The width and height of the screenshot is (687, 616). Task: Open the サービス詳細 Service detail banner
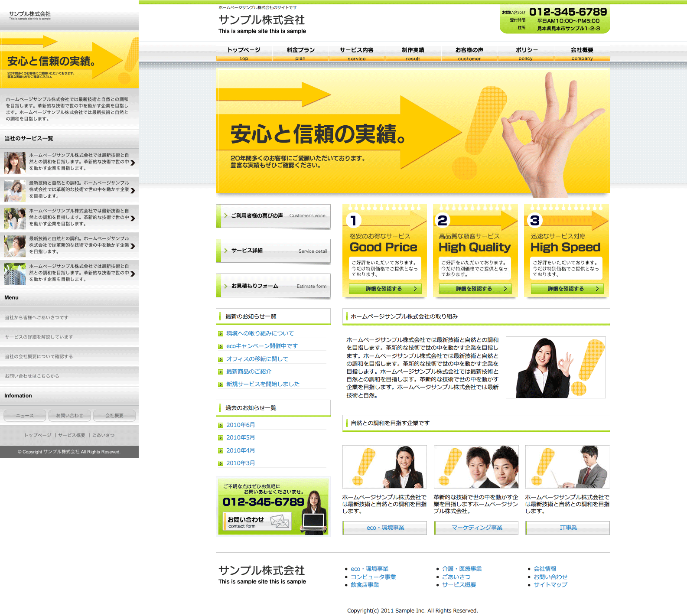[273, 251]
